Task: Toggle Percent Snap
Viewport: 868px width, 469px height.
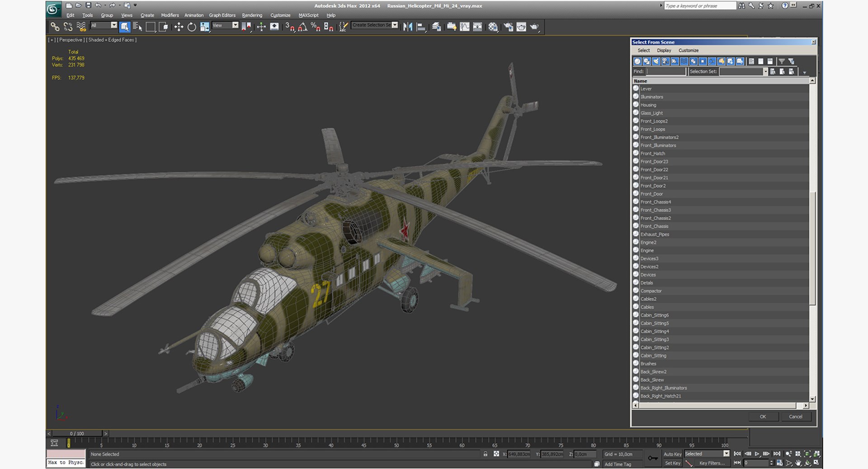Action: (316, 27)
